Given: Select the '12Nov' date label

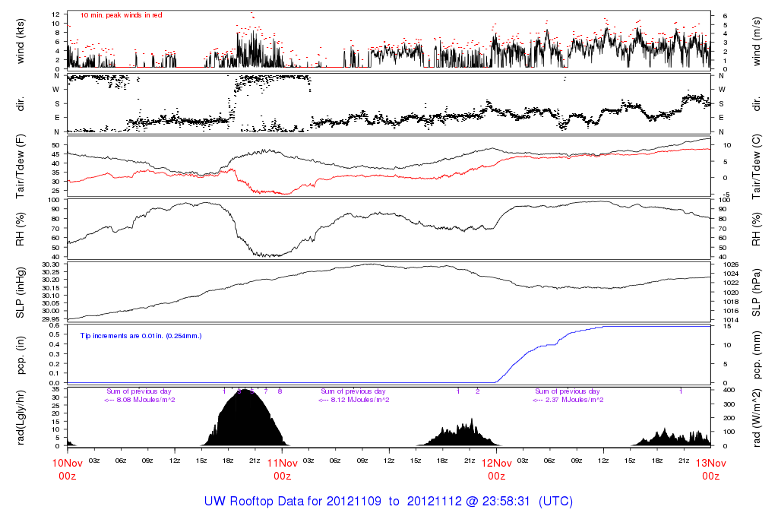Looking at the screenshot, I should pyautogui.click(x=497, y=463).
